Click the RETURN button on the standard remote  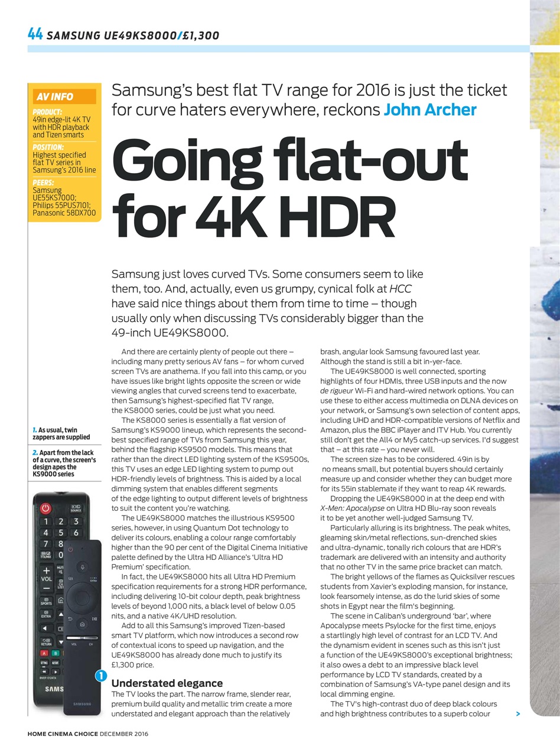point(46,641)
